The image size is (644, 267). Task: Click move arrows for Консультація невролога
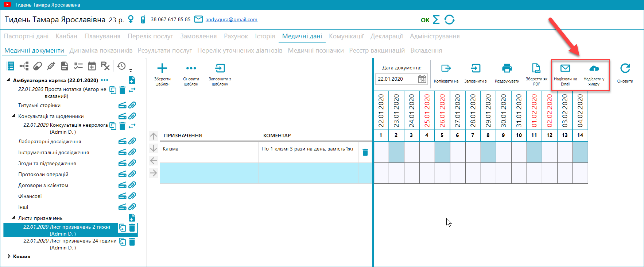[132, 126]
